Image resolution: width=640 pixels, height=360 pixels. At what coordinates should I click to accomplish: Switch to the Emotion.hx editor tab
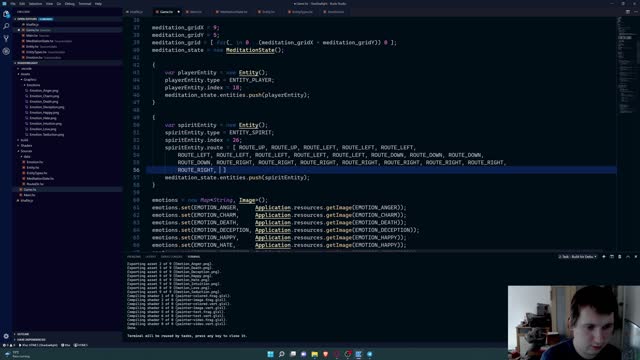(x=336, y=12)
